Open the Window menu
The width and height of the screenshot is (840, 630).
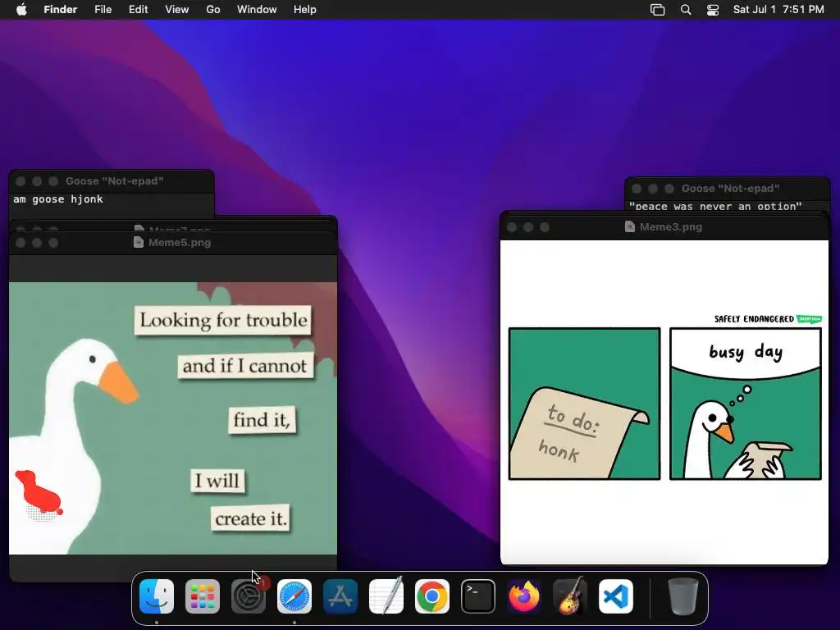[257, 10]
